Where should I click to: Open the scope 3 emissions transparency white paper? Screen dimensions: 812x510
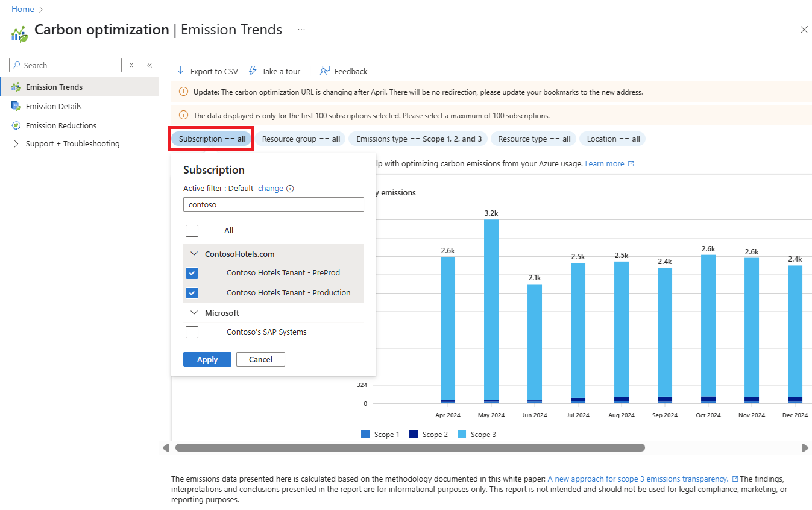pyautogui.click(x=638, y=479)
